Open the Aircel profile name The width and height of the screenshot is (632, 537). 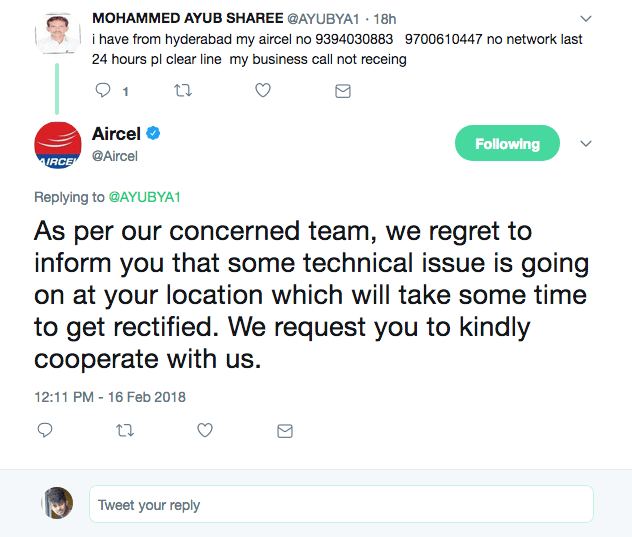click(116, 134)
